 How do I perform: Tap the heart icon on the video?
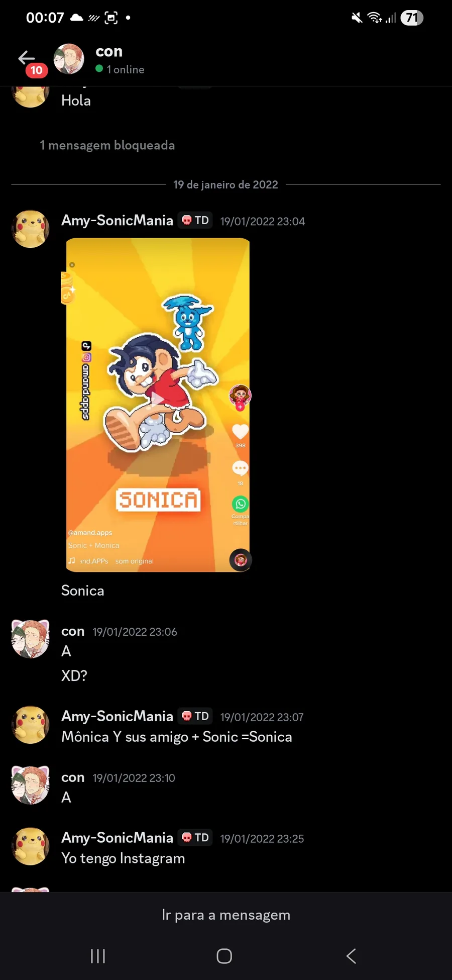[x=240, y=431]
